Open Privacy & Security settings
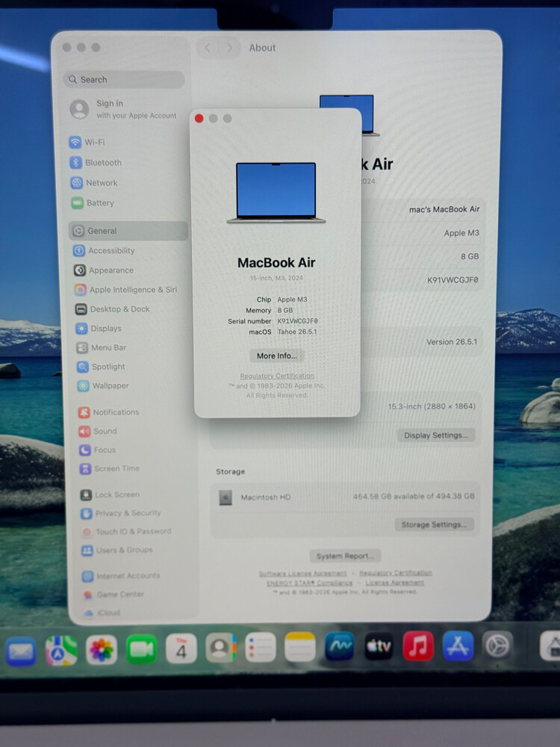 [121, 513]
